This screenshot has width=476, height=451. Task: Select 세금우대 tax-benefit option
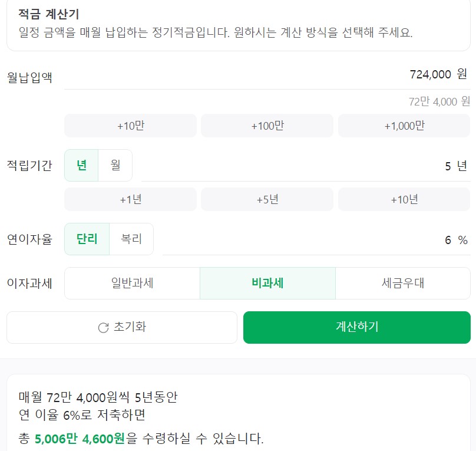(x=403, y=283)
